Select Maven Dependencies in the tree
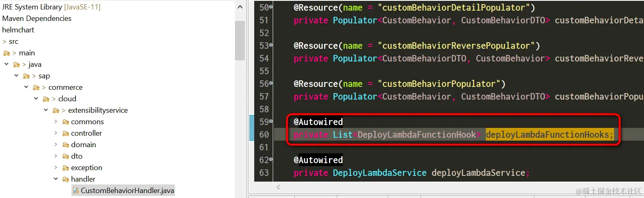The height and width of the screenshot is (198, 644). click(x=37, y=18)
